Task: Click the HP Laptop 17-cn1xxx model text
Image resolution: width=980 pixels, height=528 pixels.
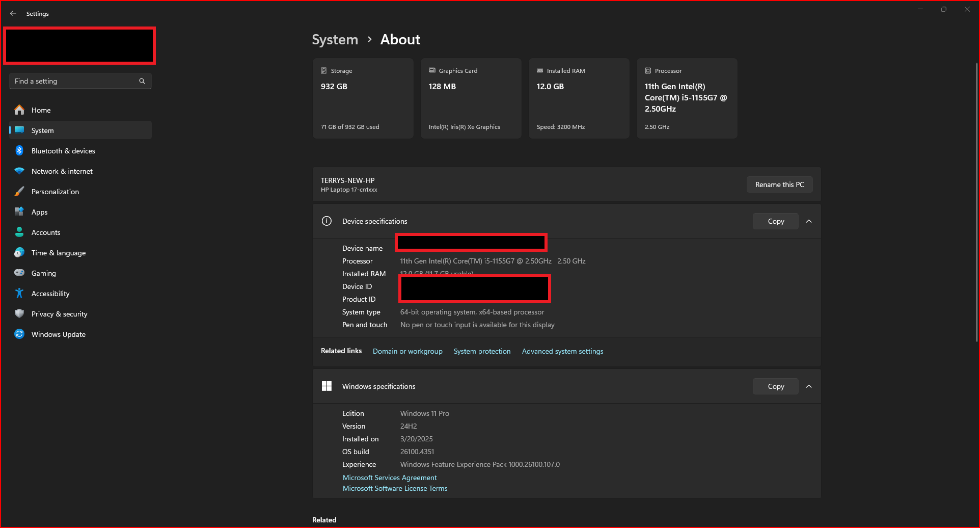Action: (x=349, y=190)
